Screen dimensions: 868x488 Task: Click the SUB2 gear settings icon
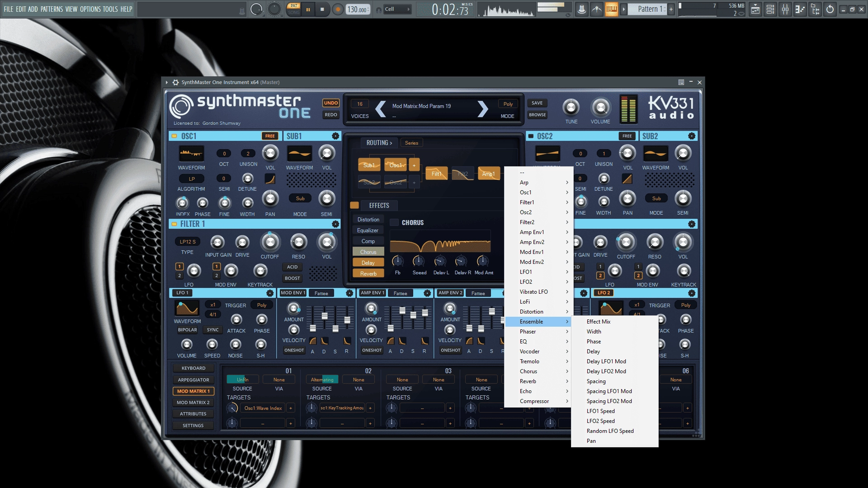692,136
